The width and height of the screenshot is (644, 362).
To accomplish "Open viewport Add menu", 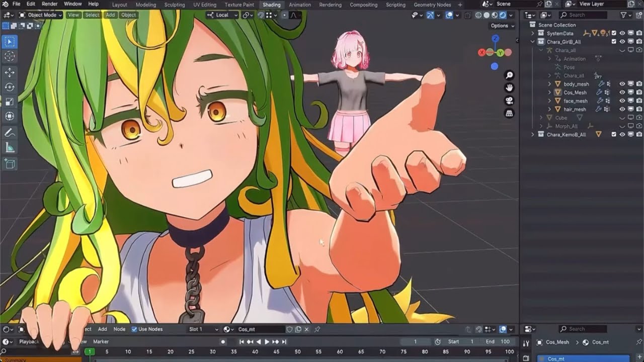I will click(x=110, y=15).
